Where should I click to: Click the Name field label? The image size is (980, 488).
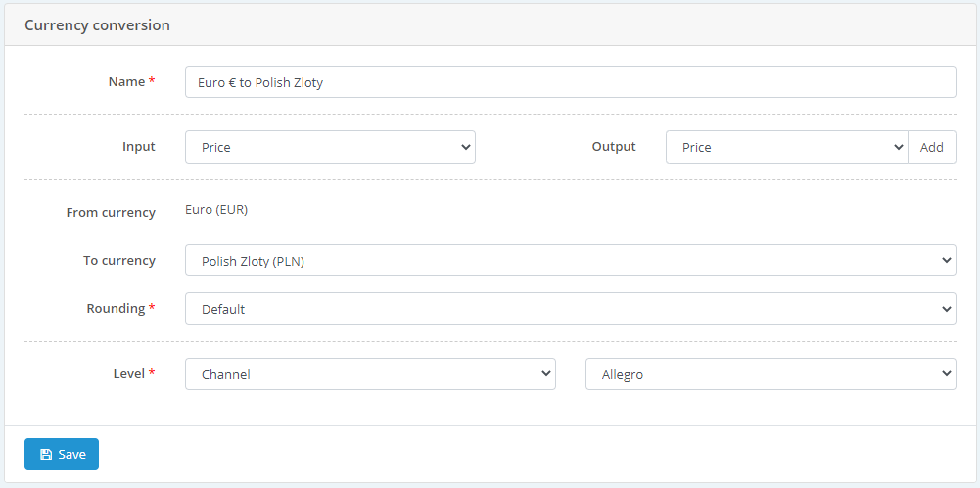click(126, 82)
